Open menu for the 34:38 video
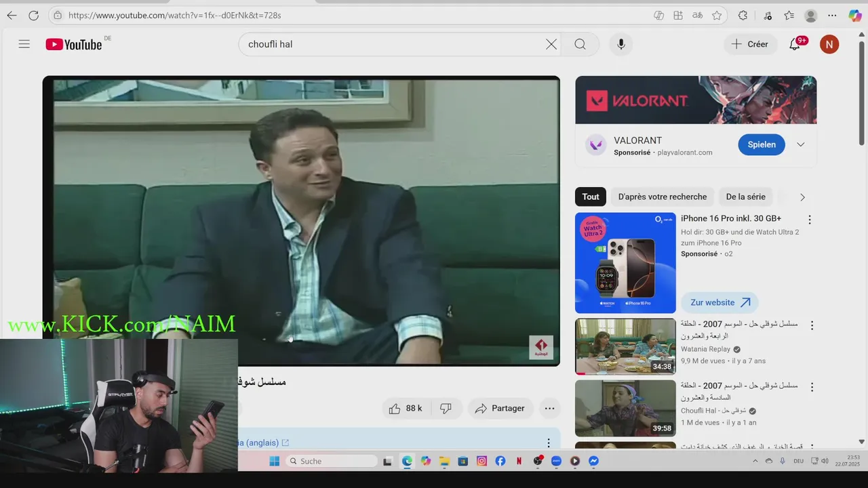Screen dimensions: 868x488 pos(812,325)
